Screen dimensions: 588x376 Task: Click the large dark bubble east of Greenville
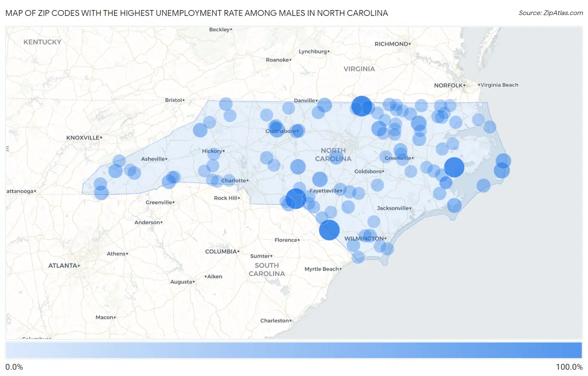pyautogui.click(x=454, y=167)
